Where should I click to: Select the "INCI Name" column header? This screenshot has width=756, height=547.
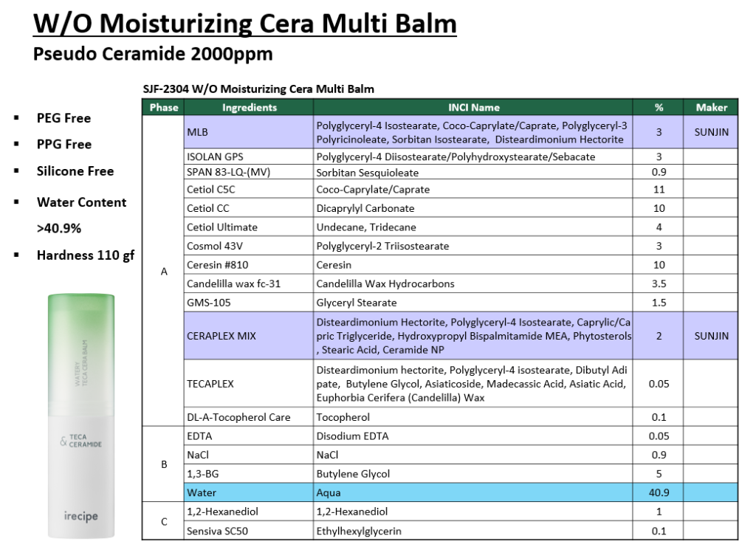coord(473,107)
